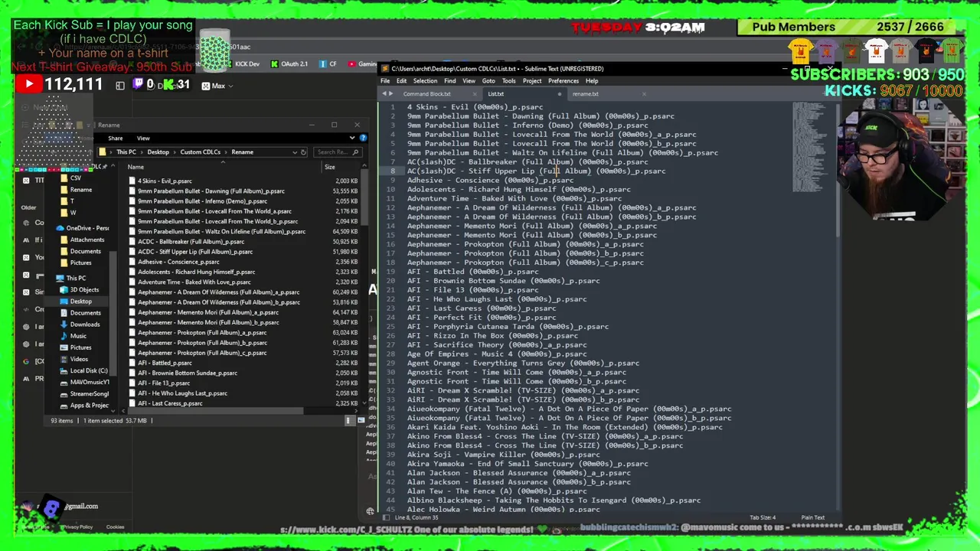The image size is (980, 551).
Task: Open Tab Size: 4 selector in Sublime
Action: pyautogui.click(x=763, y=517)
